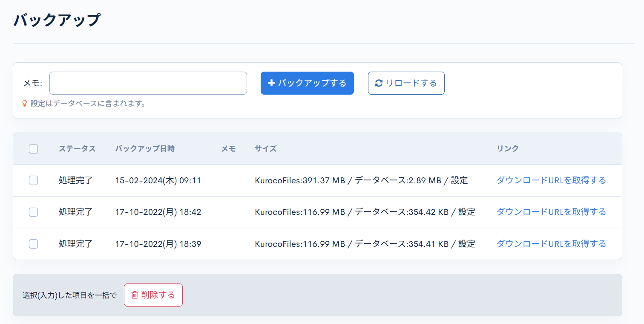Click the サイズ column header
644x324 pixels.
point(266,148)
